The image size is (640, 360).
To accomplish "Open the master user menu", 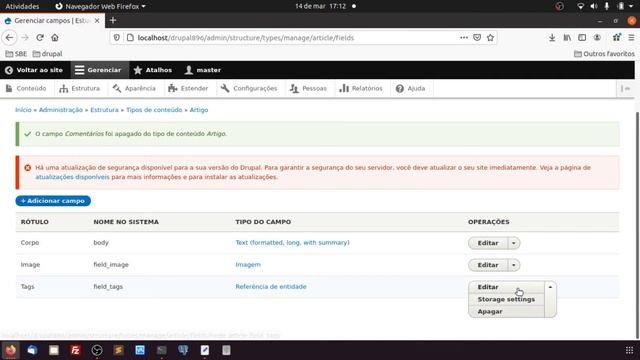I will (203, 70).
